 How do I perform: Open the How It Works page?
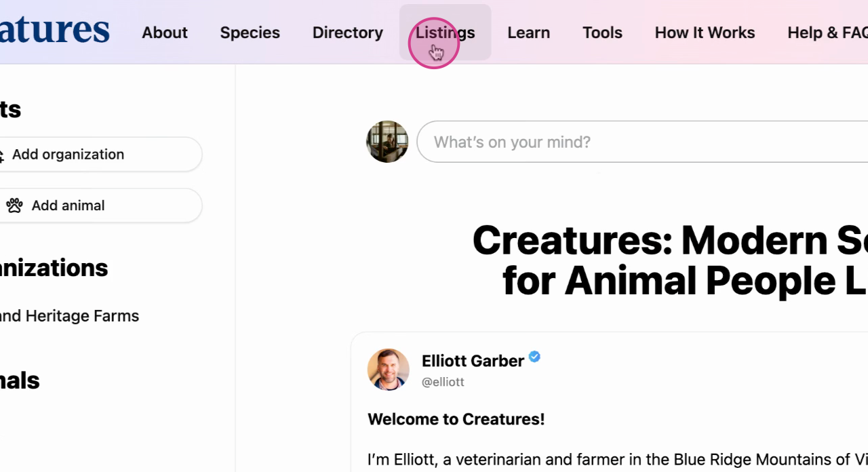(705, 33)
